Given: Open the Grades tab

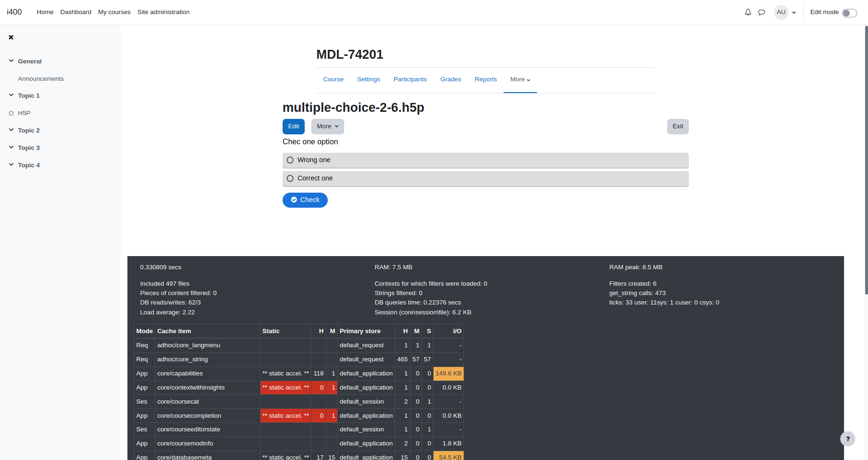Looking at the screenshot, I should click(450, 79).
